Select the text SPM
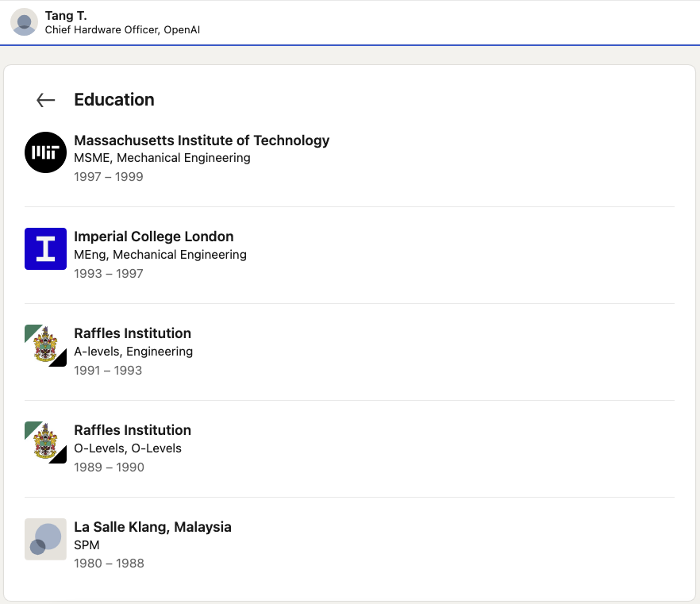 point(87,545)
